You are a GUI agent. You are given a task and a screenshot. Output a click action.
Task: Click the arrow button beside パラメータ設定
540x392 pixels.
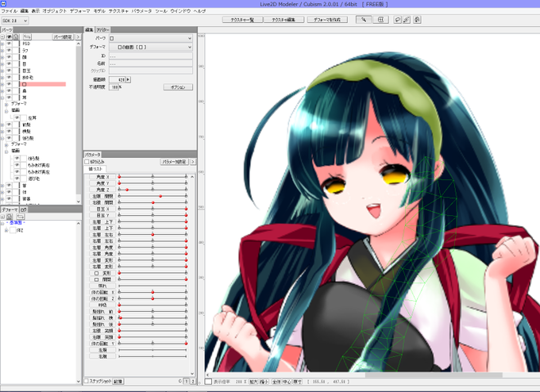click(193, 161)
